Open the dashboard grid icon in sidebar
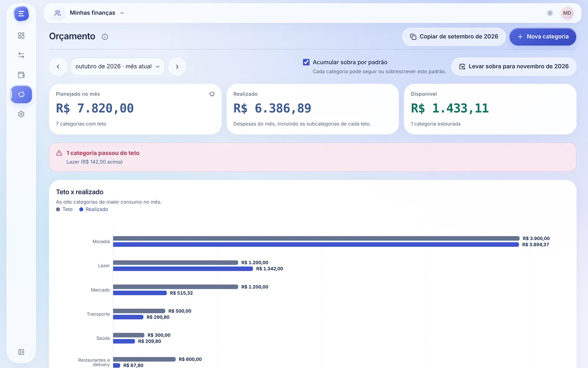588x368 pixels. [21, 36]
